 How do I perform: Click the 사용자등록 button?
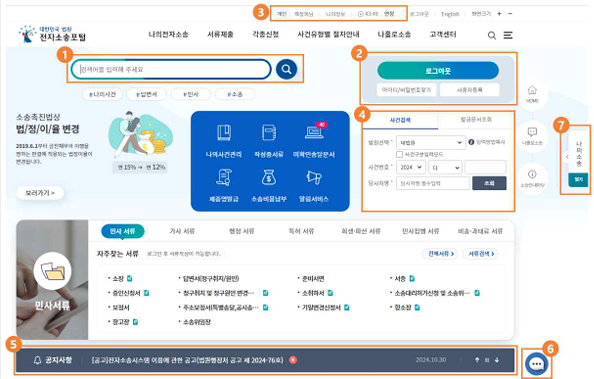[469, 90]
